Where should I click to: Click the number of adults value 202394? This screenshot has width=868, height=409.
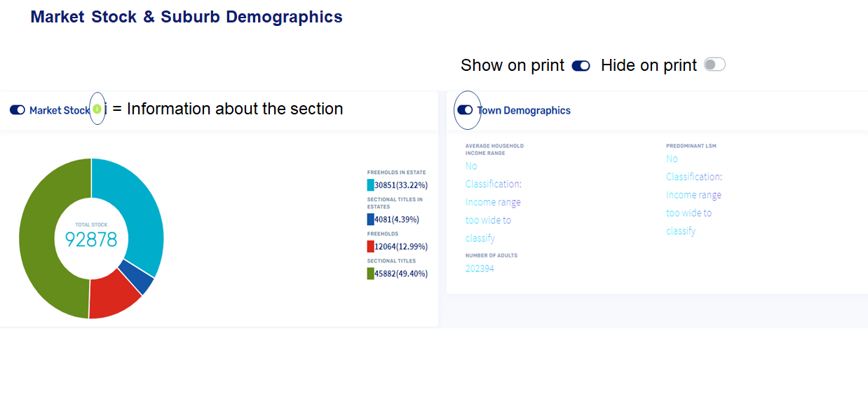click(x=480, y=269)
